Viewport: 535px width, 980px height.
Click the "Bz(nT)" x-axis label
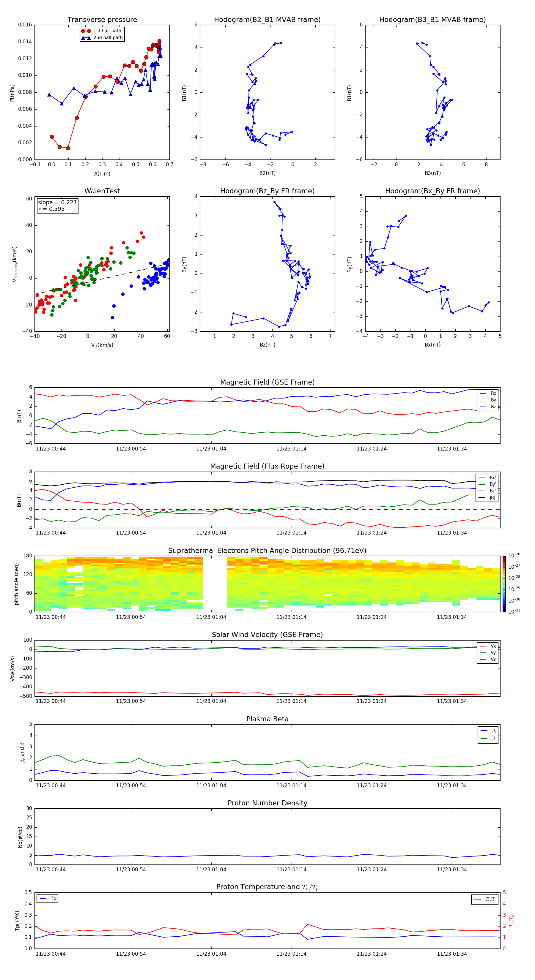pyautogui.click(x=267, y=345)
